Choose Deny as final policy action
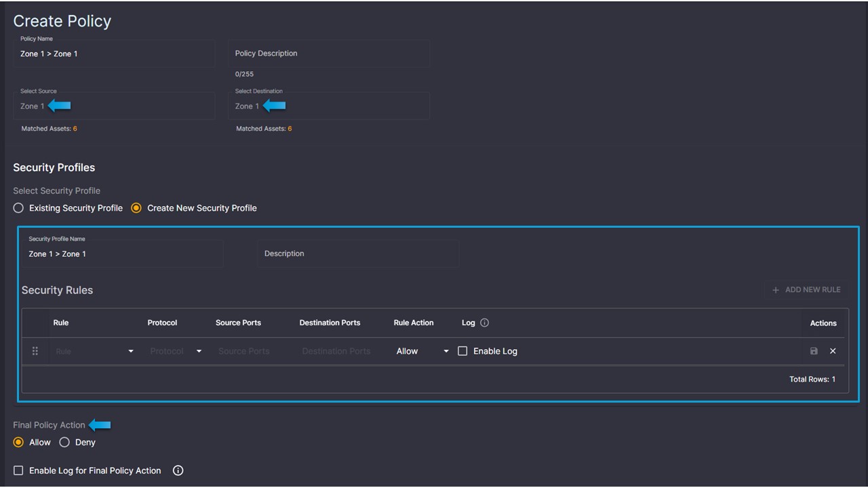Viewport: 868px width, 488px height. [64, 443]
